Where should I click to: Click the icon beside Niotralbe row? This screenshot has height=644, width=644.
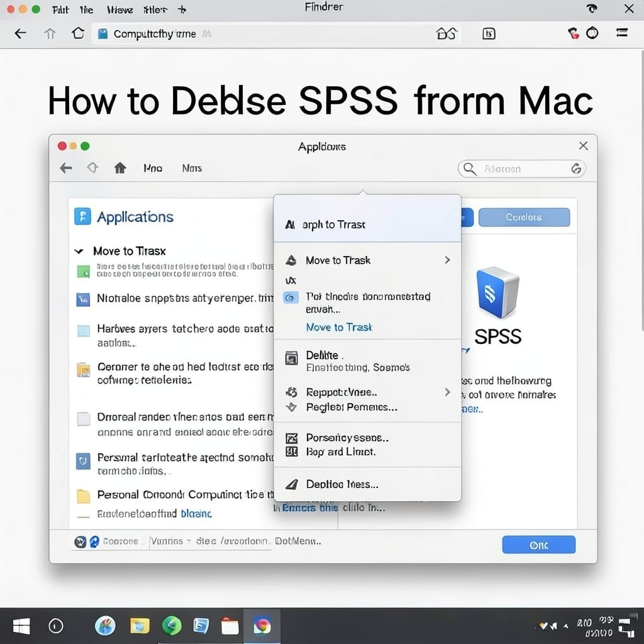[84, 299]
